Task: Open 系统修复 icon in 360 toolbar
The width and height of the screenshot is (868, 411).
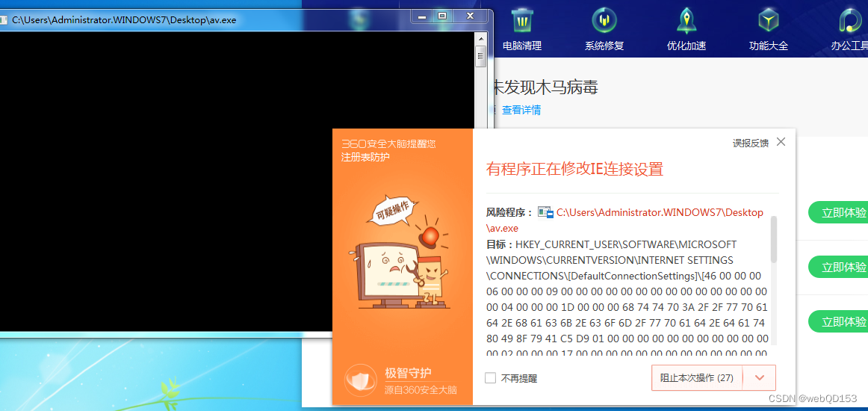Action: click(604, 22)
